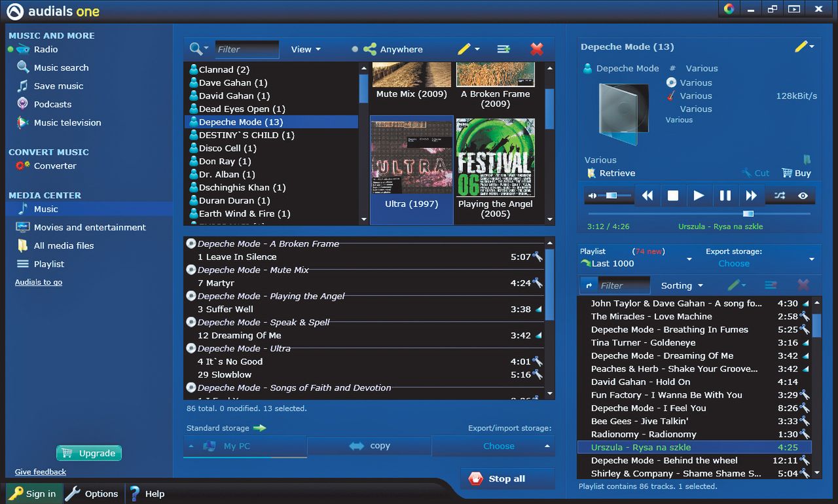This screenshot has width=838, height=504.
Task: Click the wrench icon on Fun Factory track
Action: [805, 395]
